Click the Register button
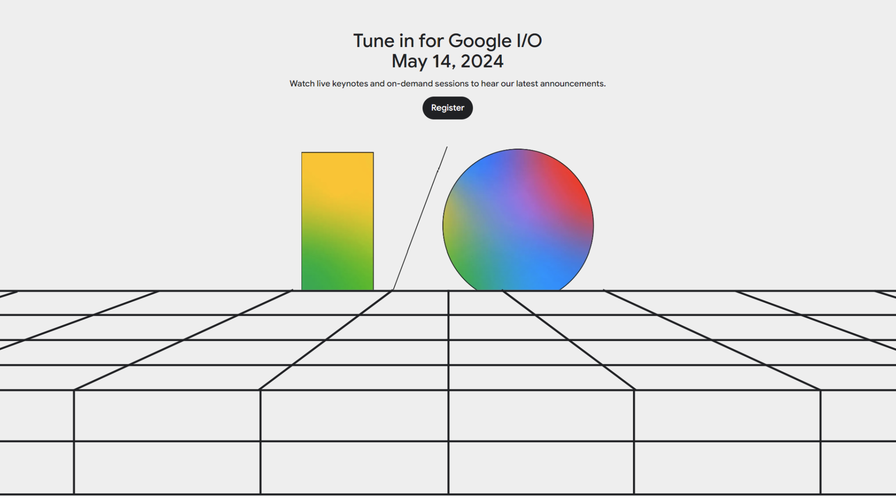Image resolution: width=896 pixels, height=504 pixels. click(x=447, y=108)
